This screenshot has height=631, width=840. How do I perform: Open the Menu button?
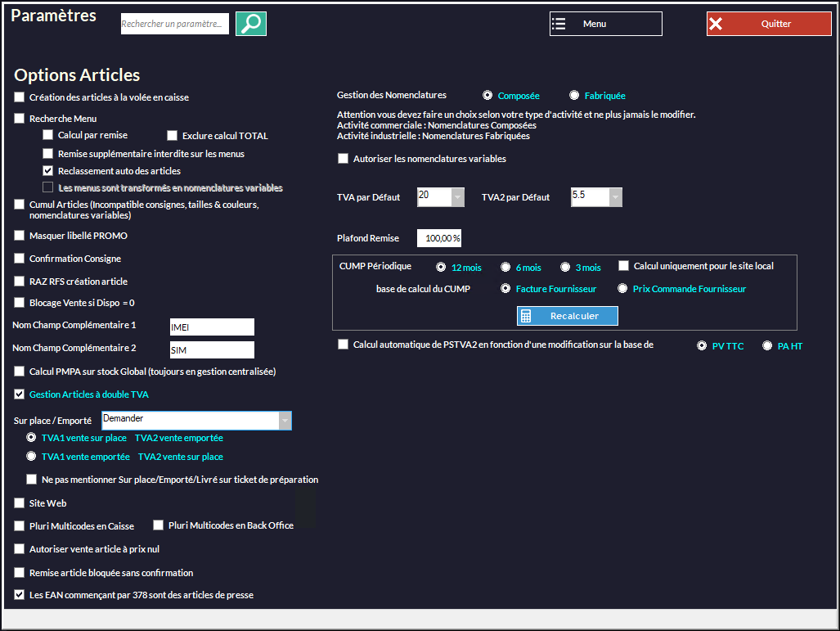click(605, 24)
